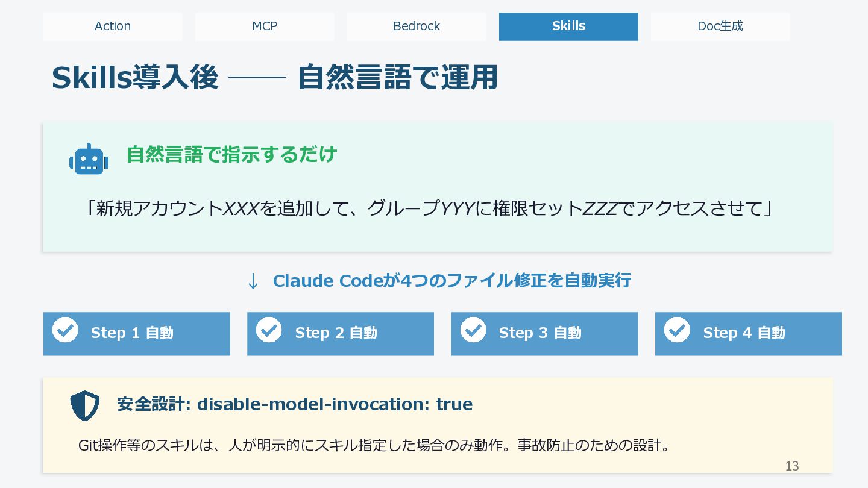Click the robot icon
Screen dimensions: 868x488
(89, 159)
